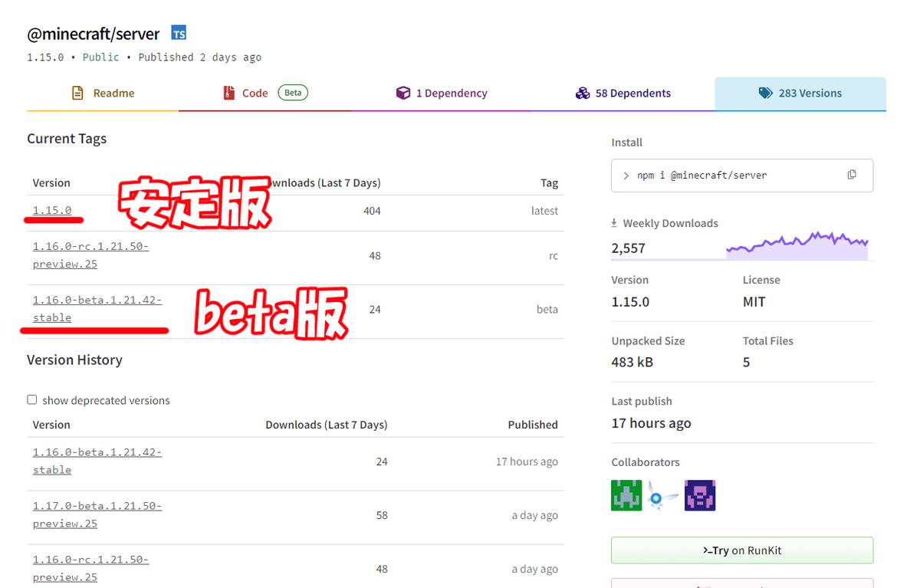Select the 283 Versions tab
Image resolution: width=920 pixels, height=588 pixels.
[x=800, y=93]
